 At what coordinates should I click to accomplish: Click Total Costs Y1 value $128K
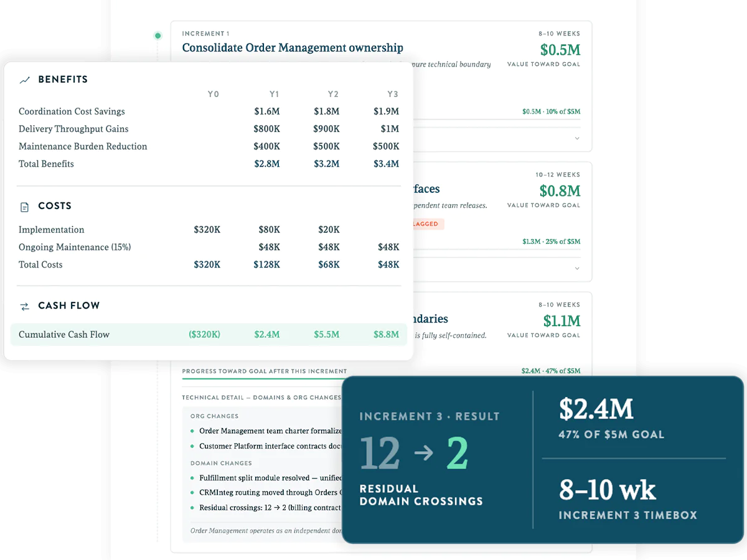pos(267,264)
